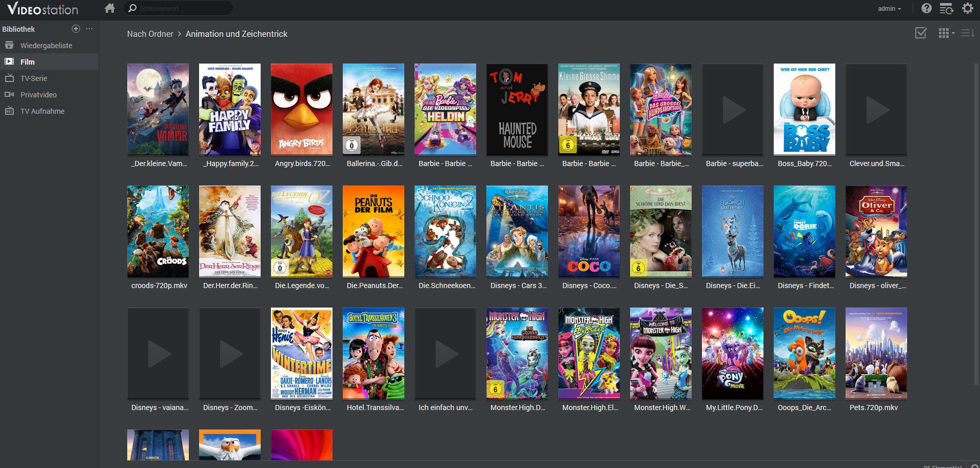Click the 'Disneys - Cars 3...' title
Viewport: 980px width, 468px height.
coord(518,286)
